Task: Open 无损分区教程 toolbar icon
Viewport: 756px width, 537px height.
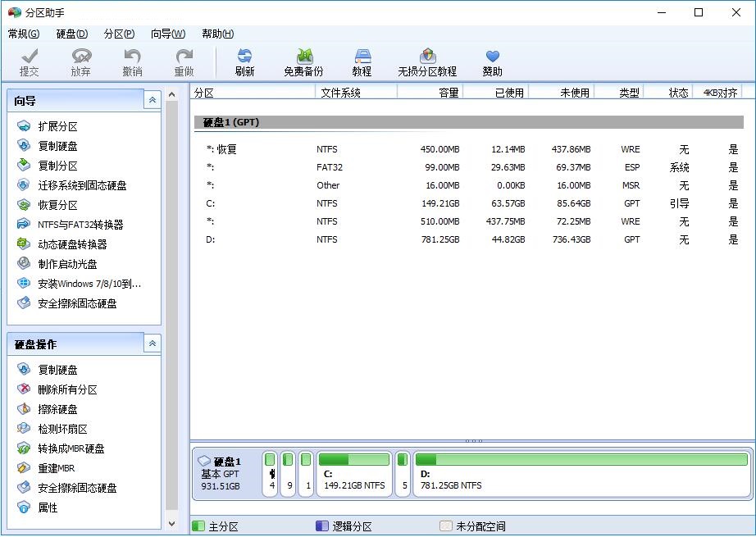Action: coord(426,62)
